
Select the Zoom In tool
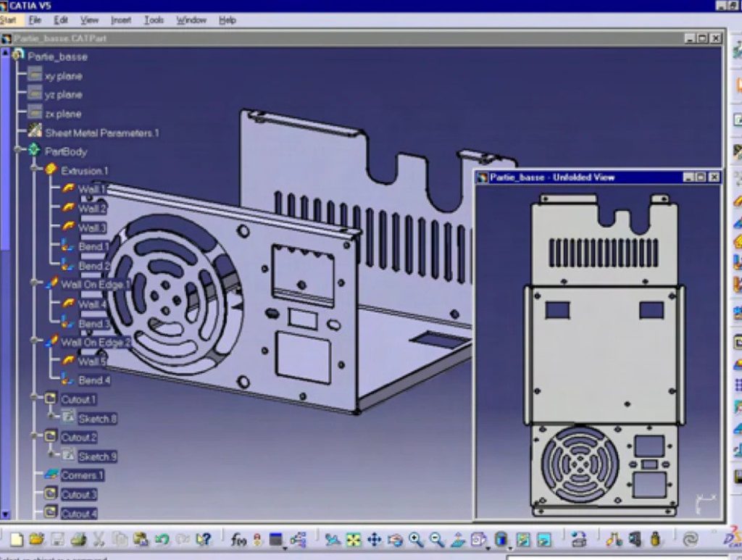(x=415, y=539)
